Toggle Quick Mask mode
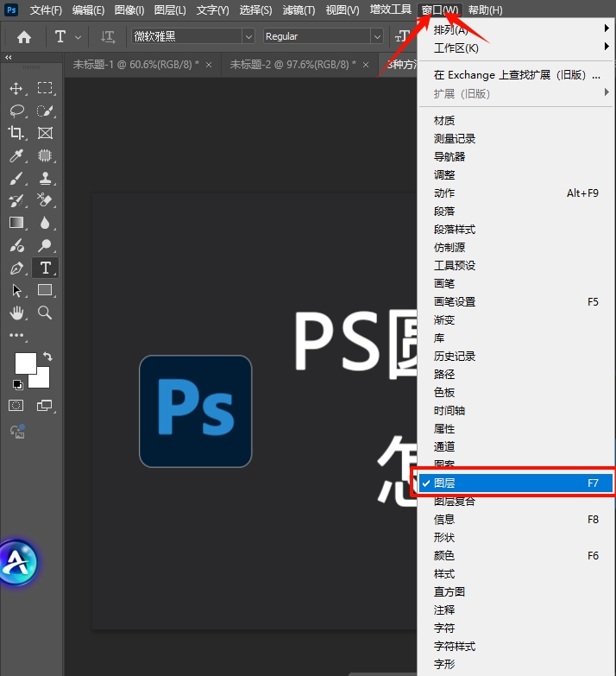Screen dimensions: 616x676 (16, 405)
